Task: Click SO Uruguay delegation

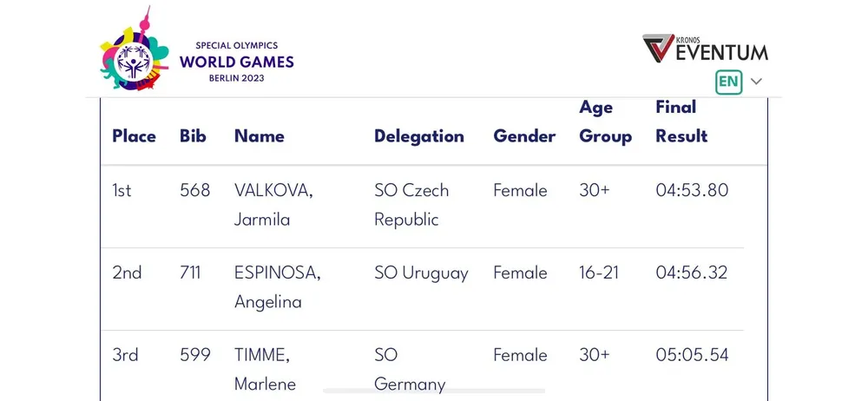Action: click(421, 273)
